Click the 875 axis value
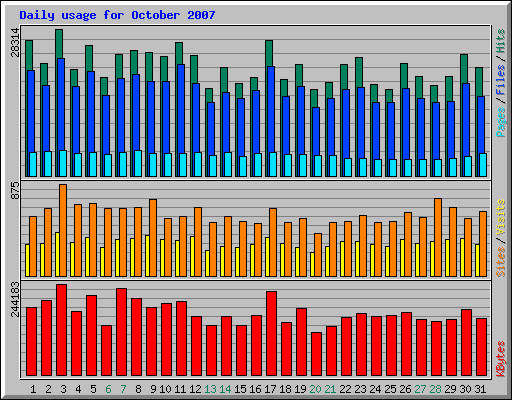The image size is (512, 400). coord(15,191)
